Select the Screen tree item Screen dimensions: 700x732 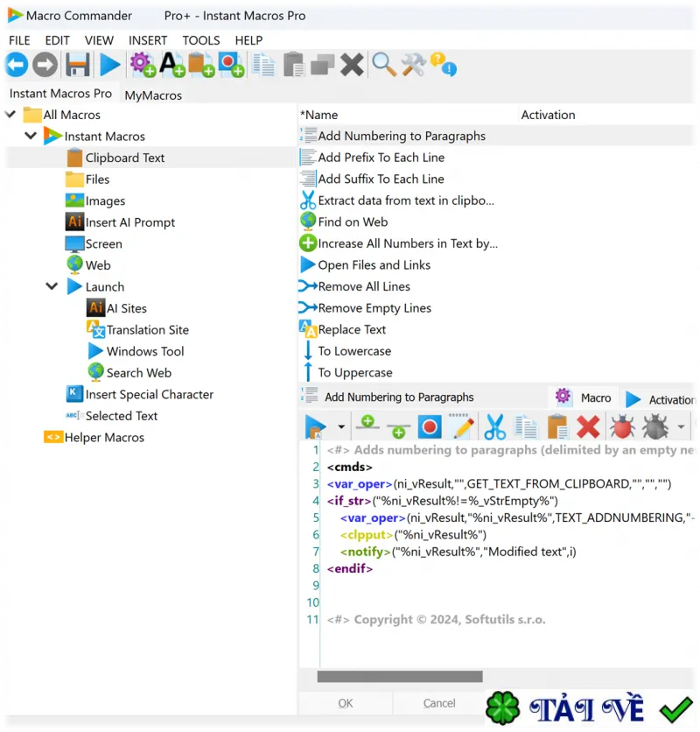pos(103,243)
